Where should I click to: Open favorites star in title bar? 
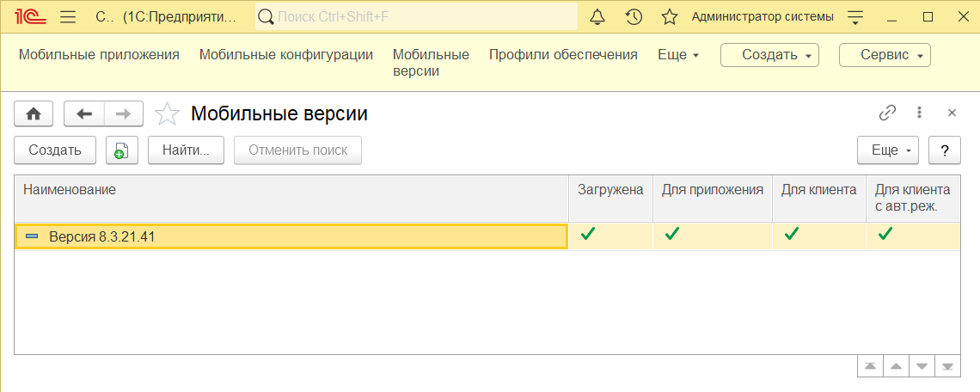point(670,17)
